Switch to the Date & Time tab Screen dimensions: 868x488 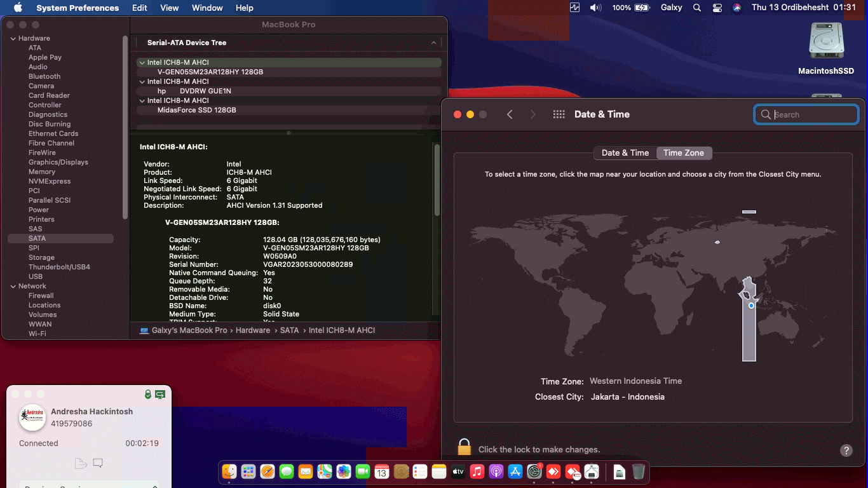pyautogui.click(x=625, y=152)
